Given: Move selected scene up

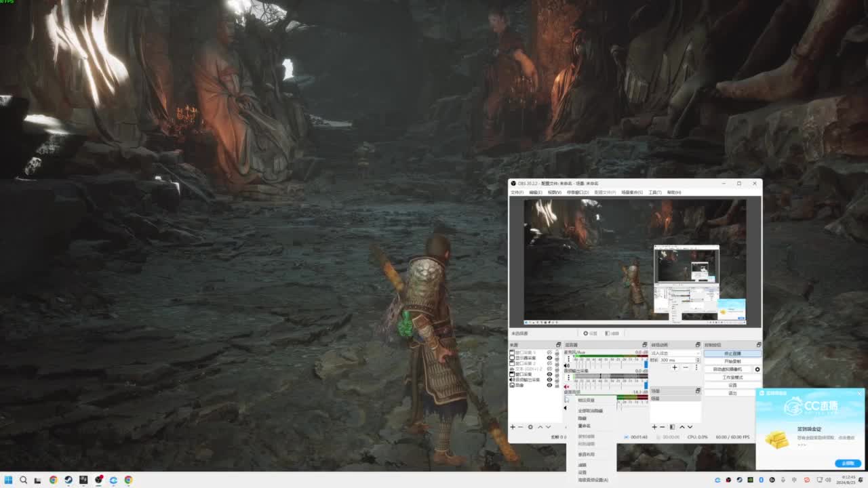Looking at the screenshot, I should pyautogui.click(x=682, y=427).
